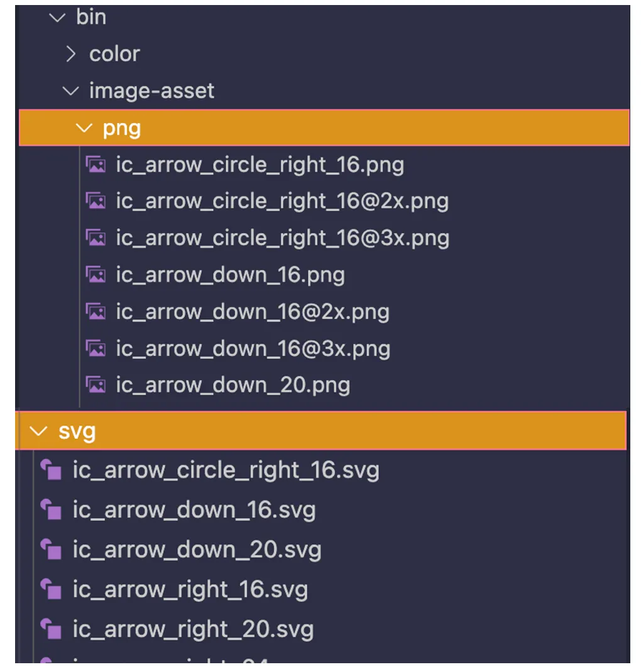
Task: Click SVG icon beside ic_arrow_right_20.svg
Action: coord(51,629)
